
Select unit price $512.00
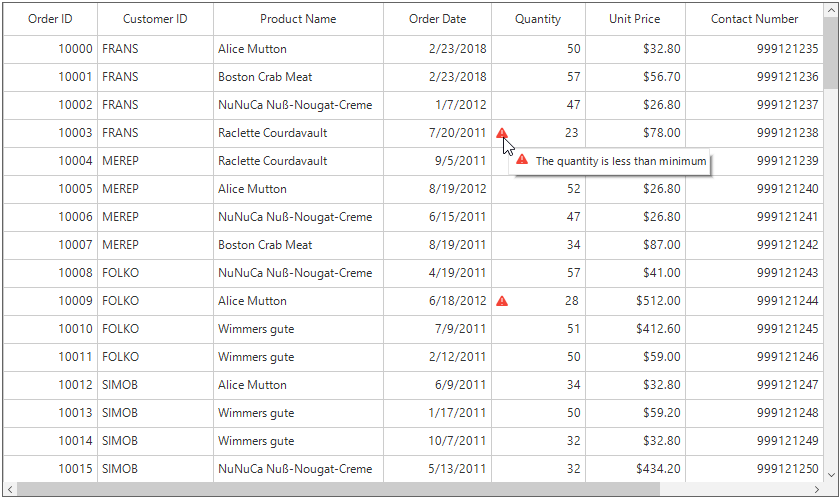pyautogui.click(x=635, y=301)
